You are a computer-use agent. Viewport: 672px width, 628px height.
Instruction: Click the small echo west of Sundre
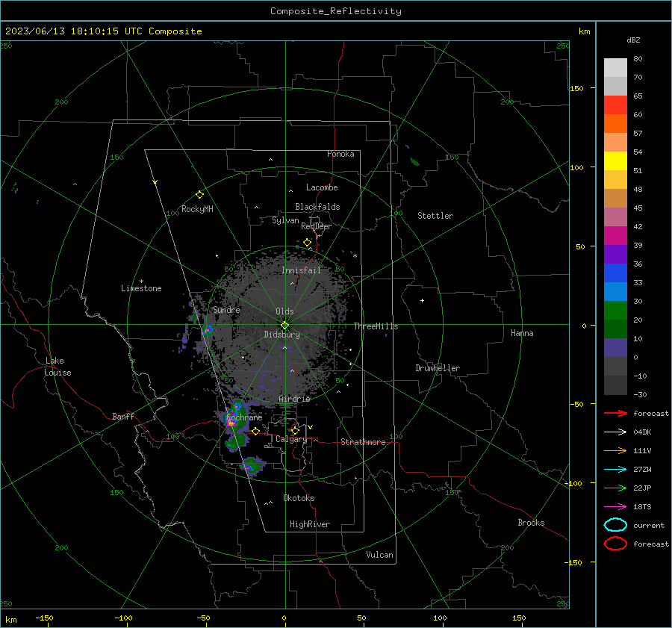coord(208,330)
